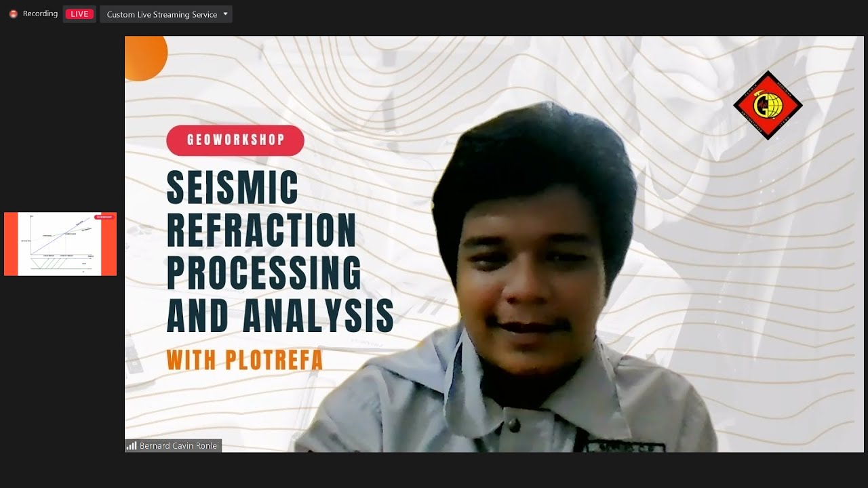Click the SEISMIC title word

click(233, 188)
